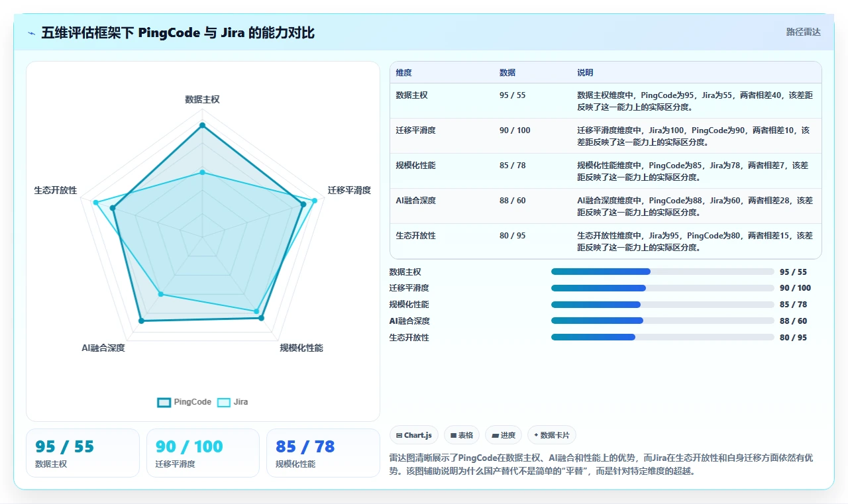Click Jira's data point on the 数据主权 axis
This screenshot has width=848, height=504.
tap(202, 172)
